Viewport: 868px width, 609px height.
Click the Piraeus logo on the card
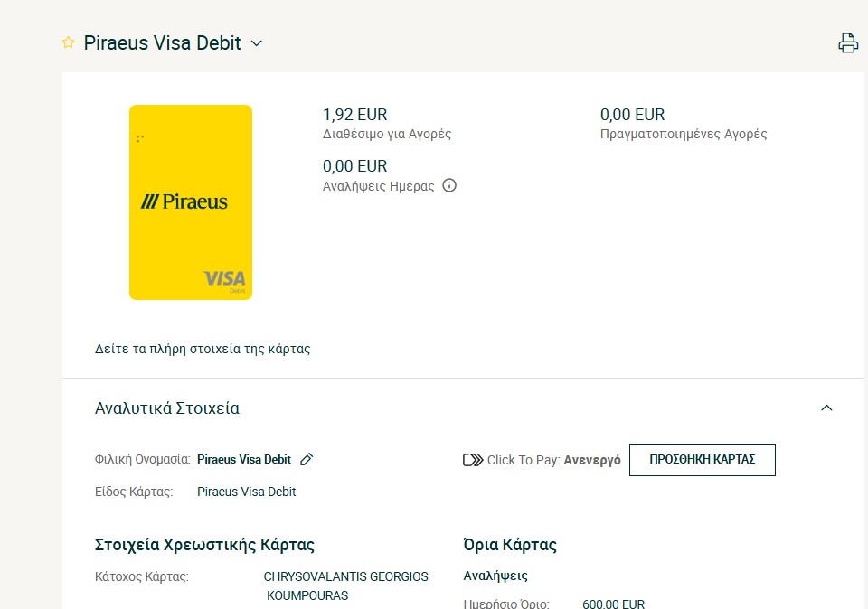(x=184, y=201)
